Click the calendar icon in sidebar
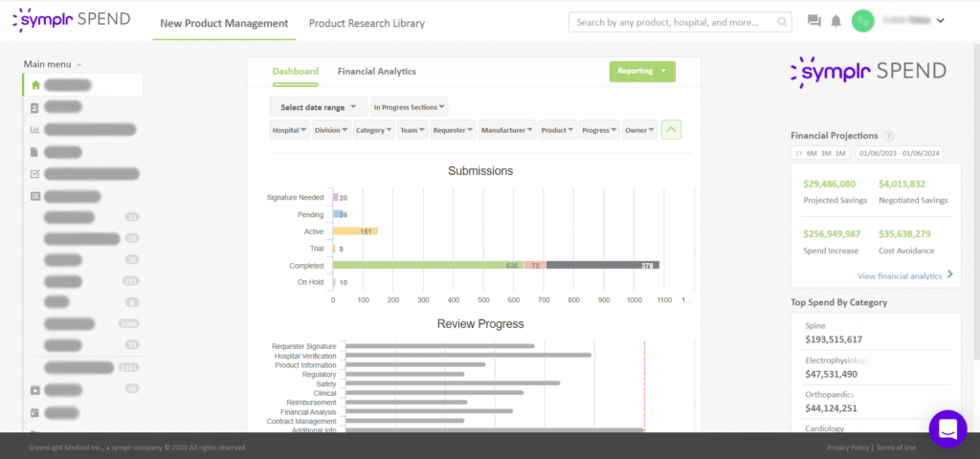980x459 pixels. (35, 413)
